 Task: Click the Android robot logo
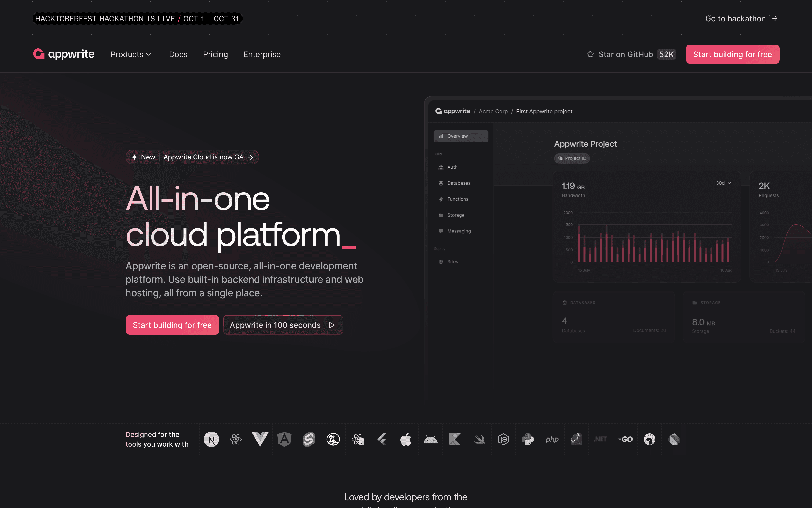(430, 439)
